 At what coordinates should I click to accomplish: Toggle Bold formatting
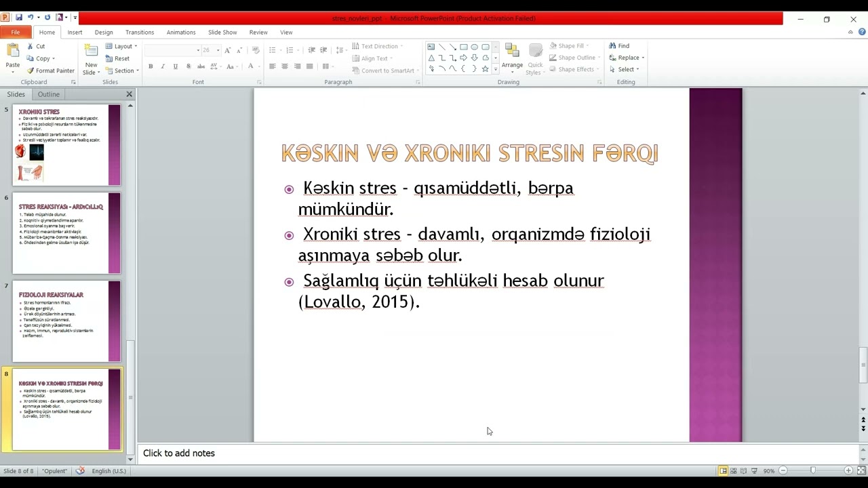tap(151, 66)
